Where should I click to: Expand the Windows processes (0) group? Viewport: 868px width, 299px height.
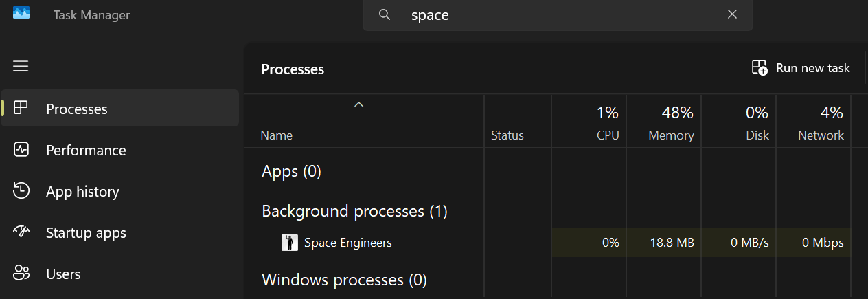click(x=344, y=280)
